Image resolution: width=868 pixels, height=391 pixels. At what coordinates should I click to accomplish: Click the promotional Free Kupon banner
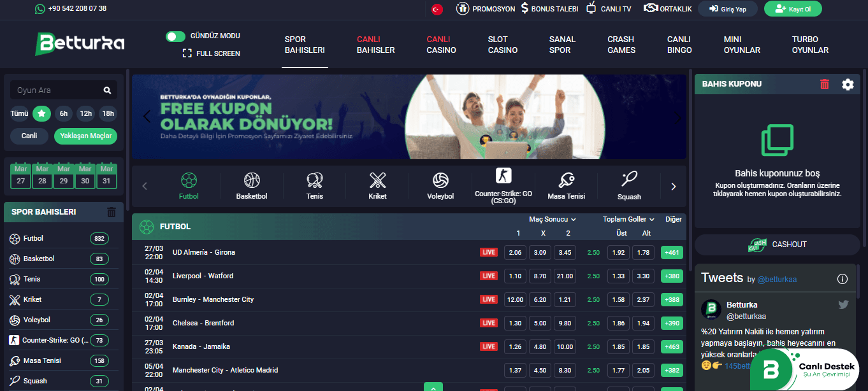pyautogui.click(x=409, y=117)
